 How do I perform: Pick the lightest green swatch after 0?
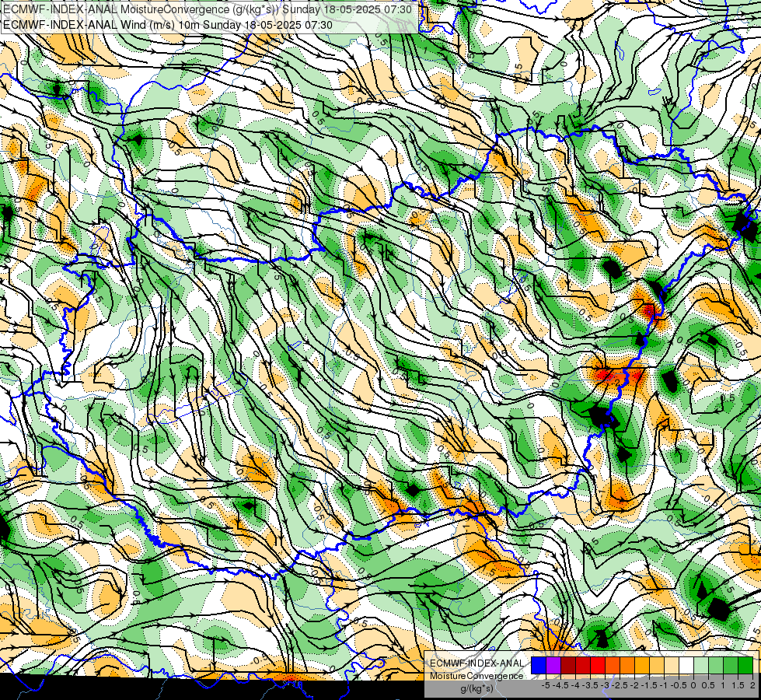[701, 666]
